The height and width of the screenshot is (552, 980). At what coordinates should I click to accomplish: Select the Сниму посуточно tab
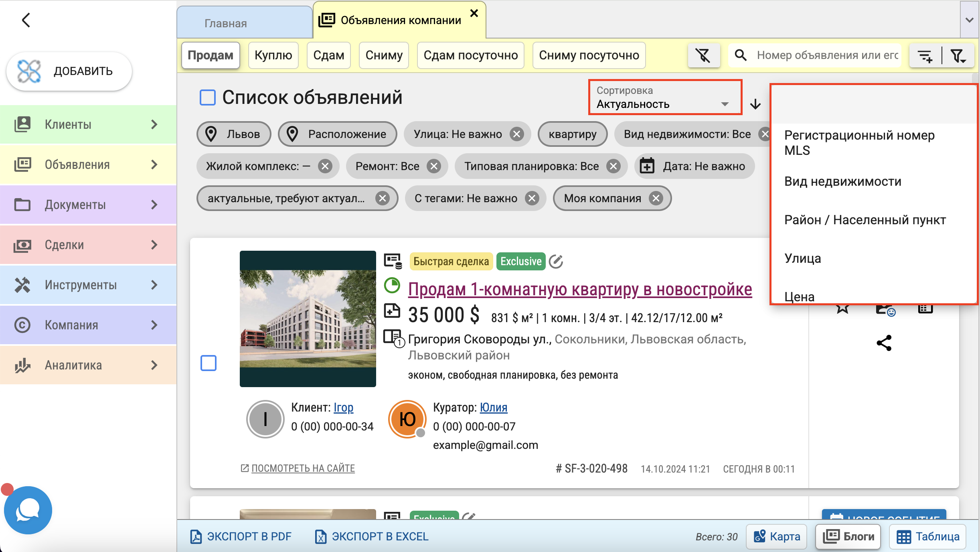click(x=589, y=55)
